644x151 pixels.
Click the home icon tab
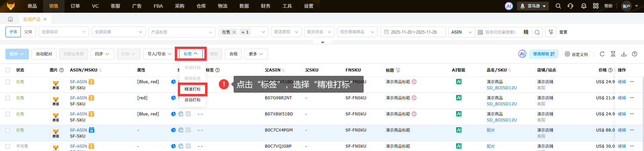coord(10,19)
